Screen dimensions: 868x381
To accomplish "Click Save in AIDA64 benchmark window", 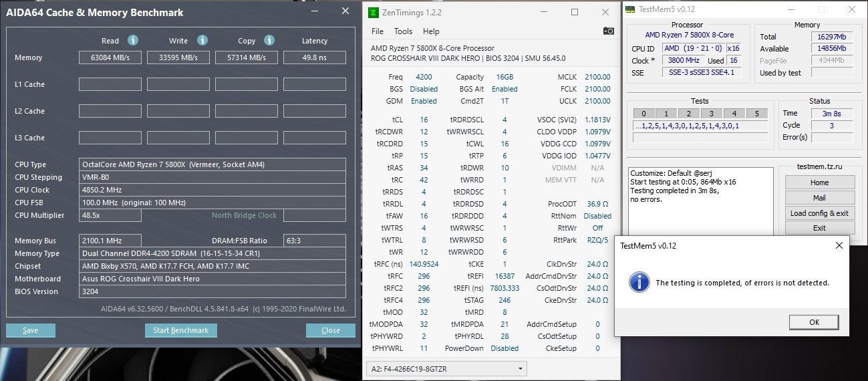I will click(31, 330).
